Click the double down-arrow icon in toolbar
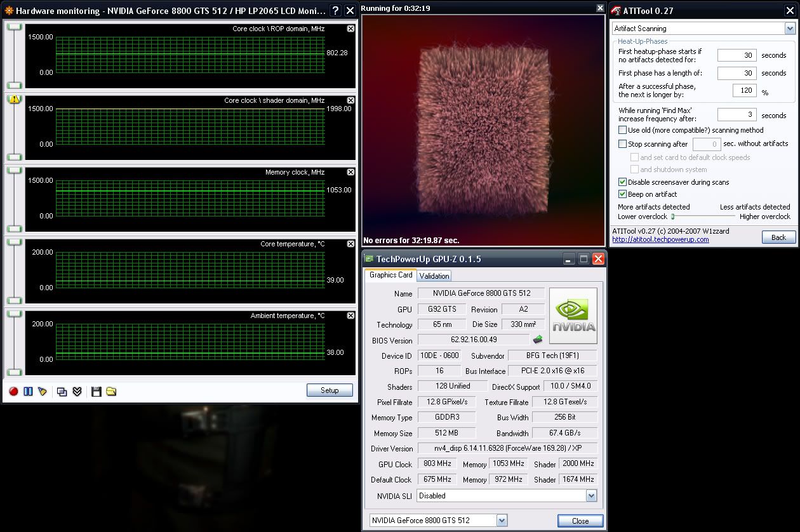The height and width of the screenshot is (532, 800). click(x=77, y=391)
